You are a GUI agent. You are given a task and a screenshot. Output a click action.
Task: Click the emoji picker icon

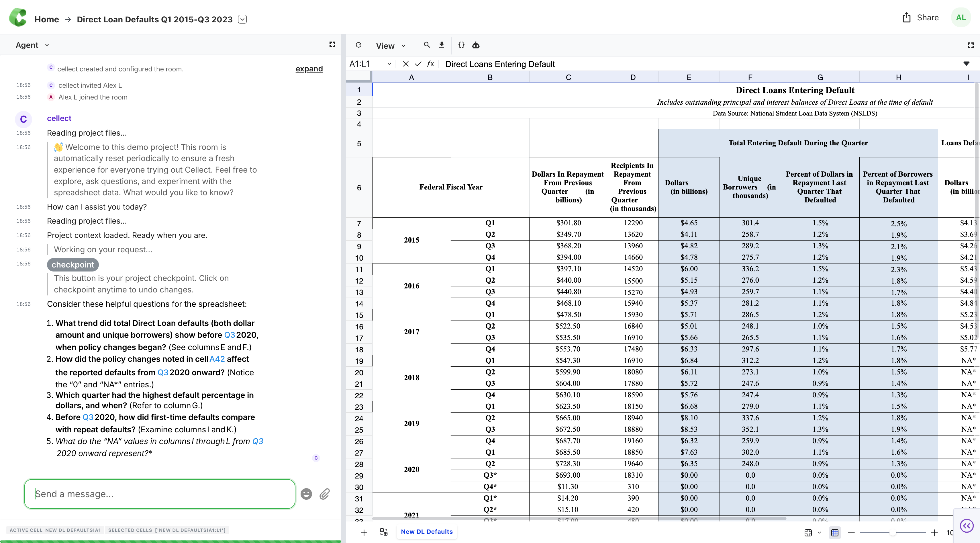tap(306, 494)
